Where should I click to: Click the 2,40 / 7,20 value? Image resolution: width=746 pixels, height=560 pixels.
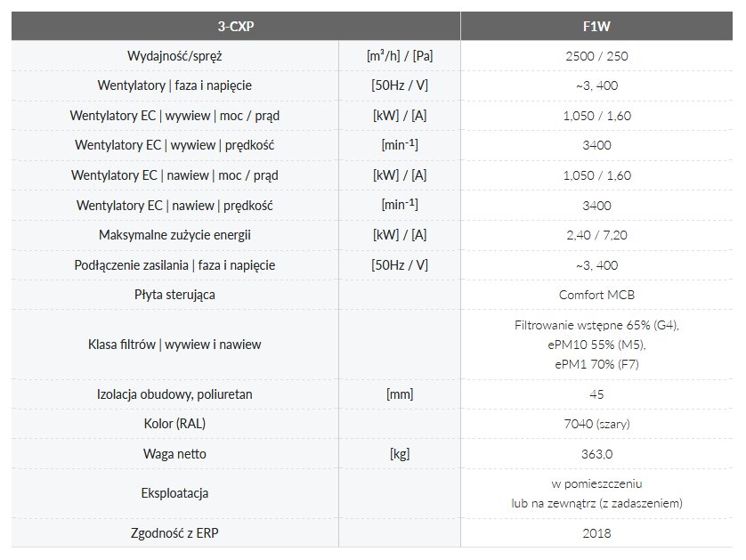click(596, 235)
